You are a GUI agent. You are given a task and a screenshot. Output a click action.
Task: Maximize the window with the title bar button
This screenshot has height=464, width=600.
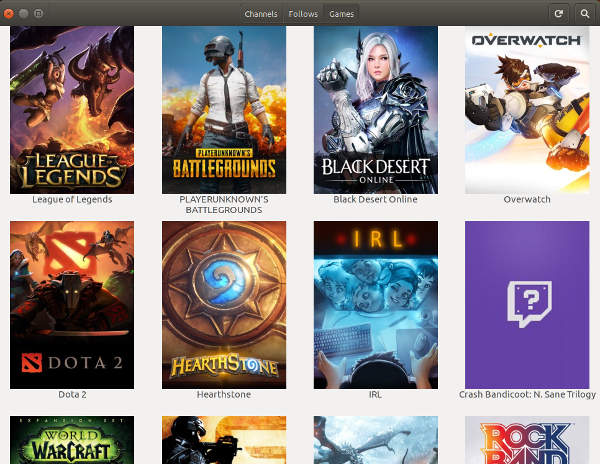pyautogui.click(x=38, y=14)
